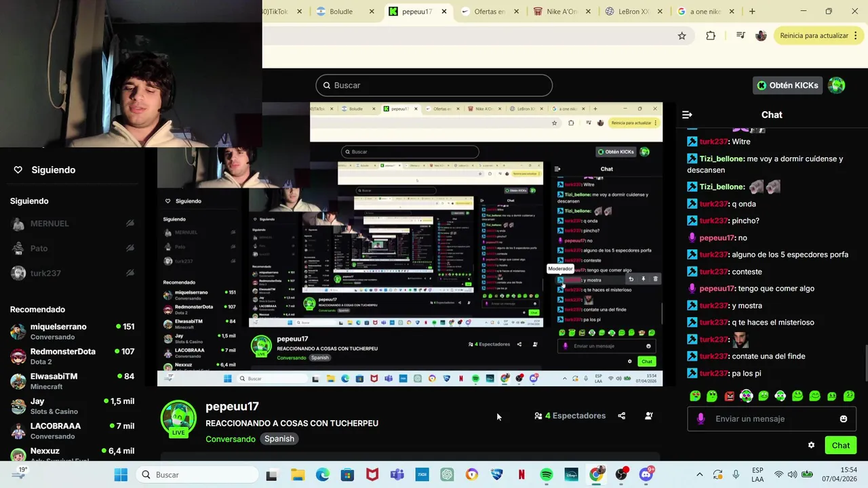Click the Obtén KICKs button
868x488 pixels.
tap(788, 85)
